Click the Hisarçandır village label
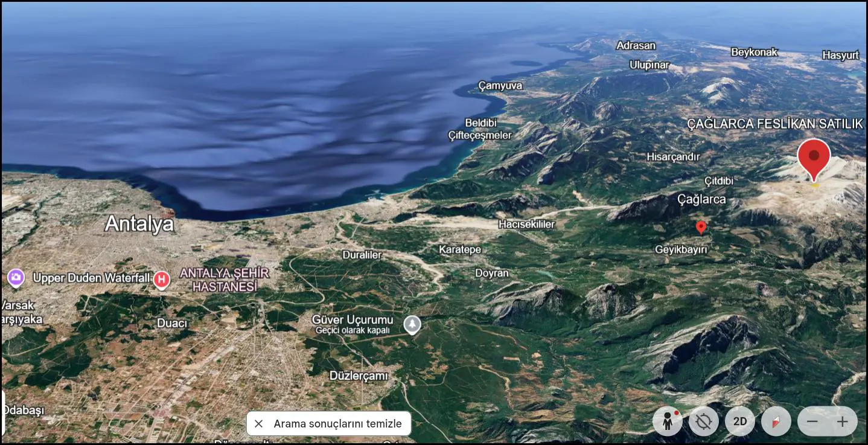The height and width of the screenshot is (445, 868). click(x=673, y=156)
